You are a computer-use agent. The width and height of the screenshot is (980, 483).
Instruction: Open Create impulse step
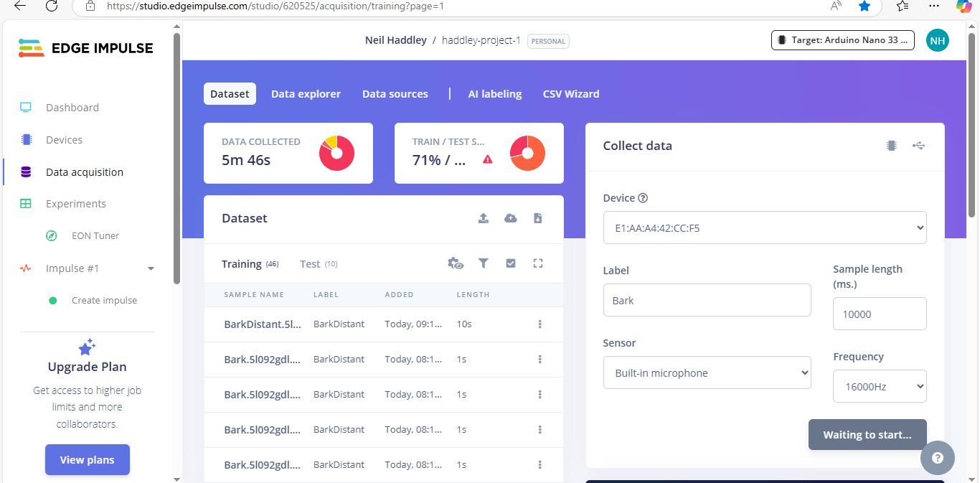coord(104,301)
